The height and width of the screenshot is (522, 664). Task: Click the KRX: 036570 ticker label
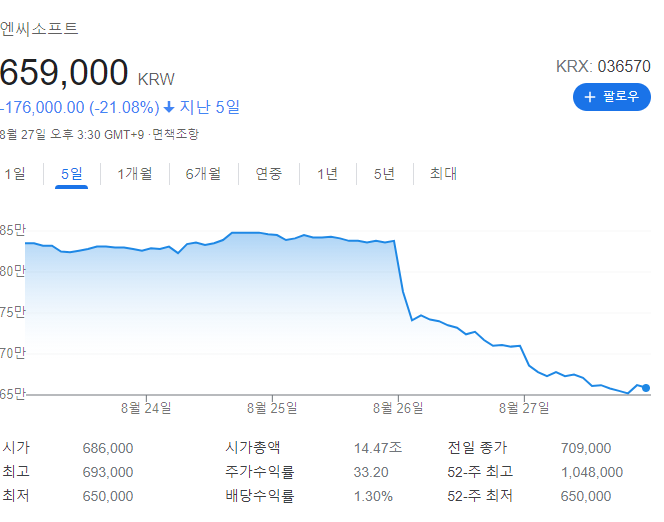click(x=603, y=66)
